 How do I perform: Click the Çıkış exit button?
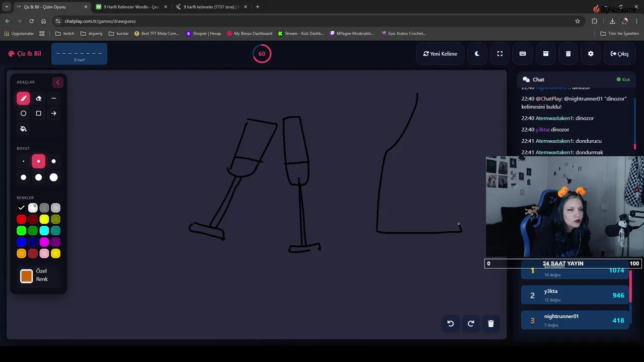[x=619, y=54]
